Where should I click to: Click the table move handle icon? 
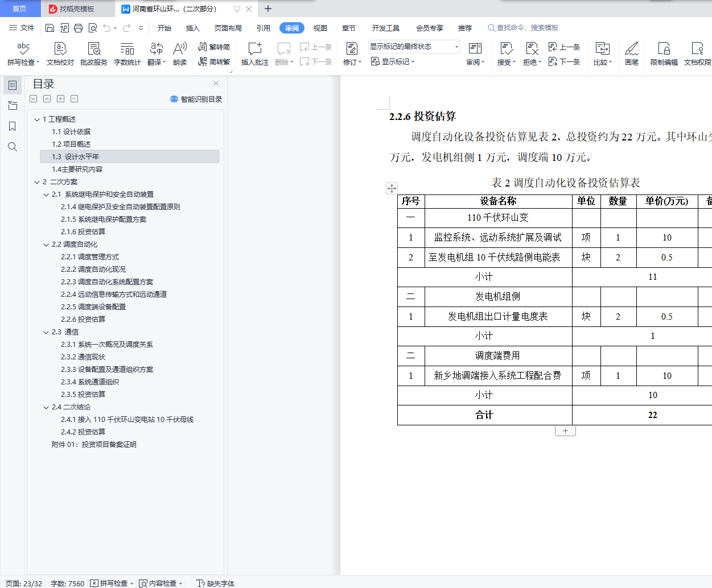392,188
